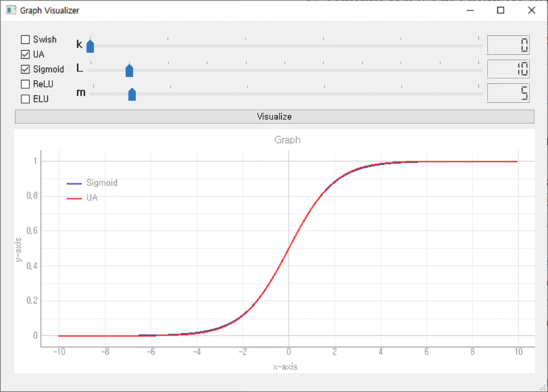The height and width of the screenshot is (392, 548).
Task: Open the Graph Visualizer title bar icon
Action: click(x=11, y=10)
